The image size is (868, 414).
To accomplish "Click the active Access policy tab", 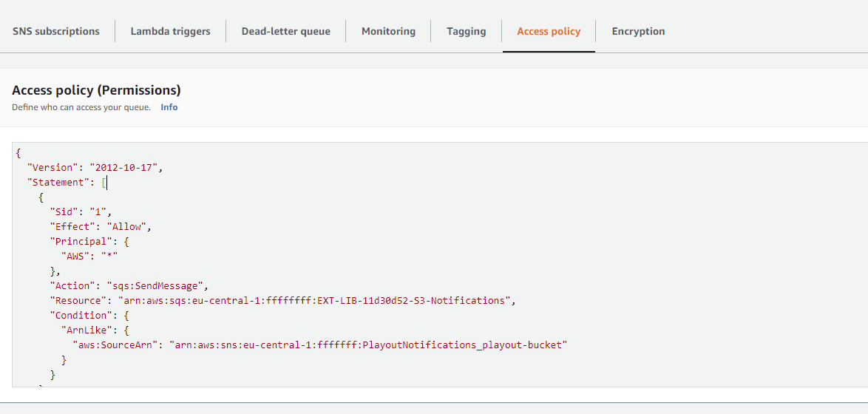I will pos(549,31).
